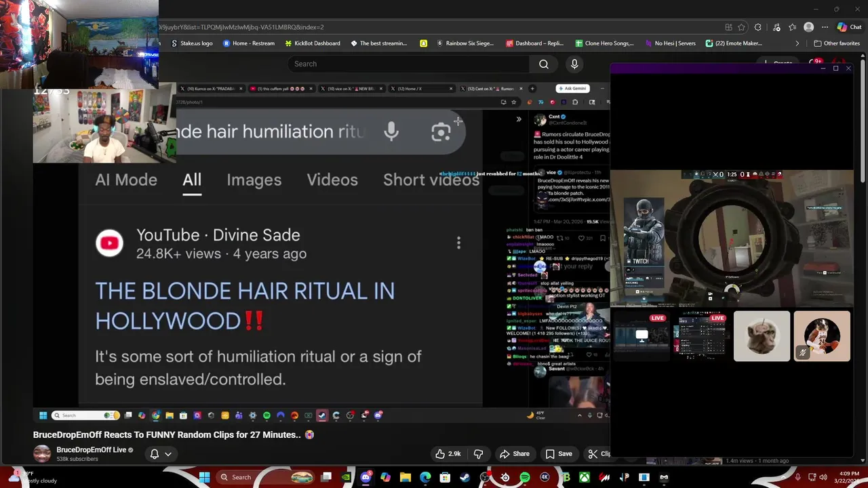The height and width of the screenshot is (488, 868).
Task: Focus the YouTube Search input field
Action: click(409, 64)
